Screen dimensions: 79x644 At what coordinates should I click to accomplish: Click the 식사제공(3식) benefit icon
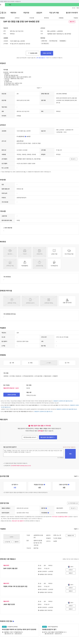pos(54,264)
